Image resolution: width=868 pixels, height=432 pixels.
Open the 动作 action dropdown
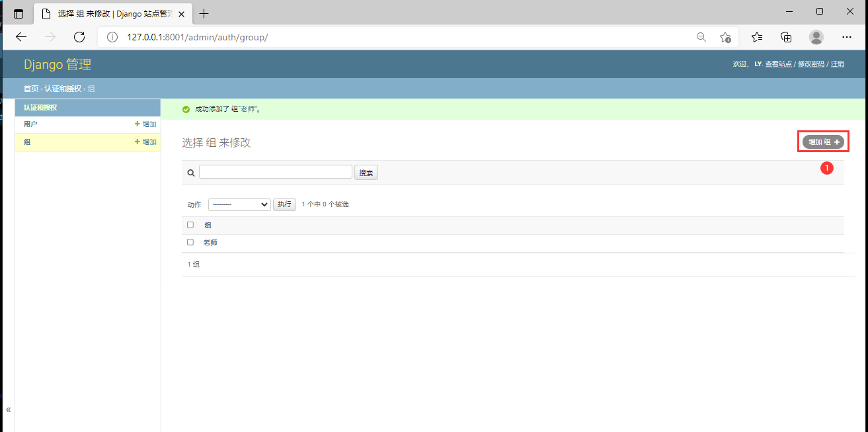click(239, 204)
